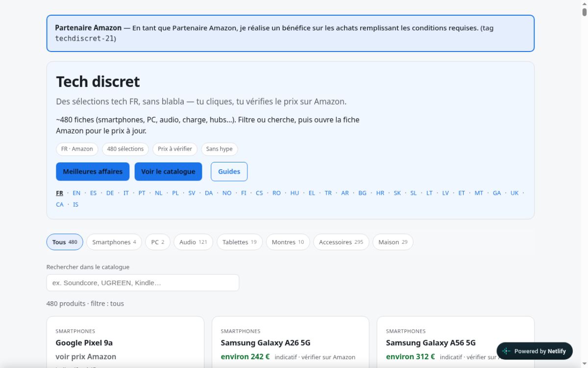Switch language to MT

pyautogui.click(x=479, y=193)
